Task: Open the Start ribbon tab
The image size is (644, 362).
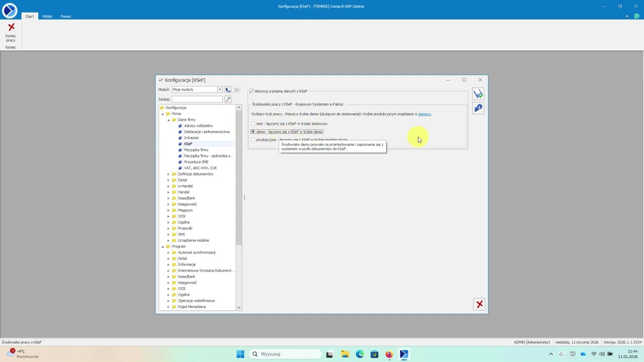Action: pyautogui.click(x=30, y=16)
